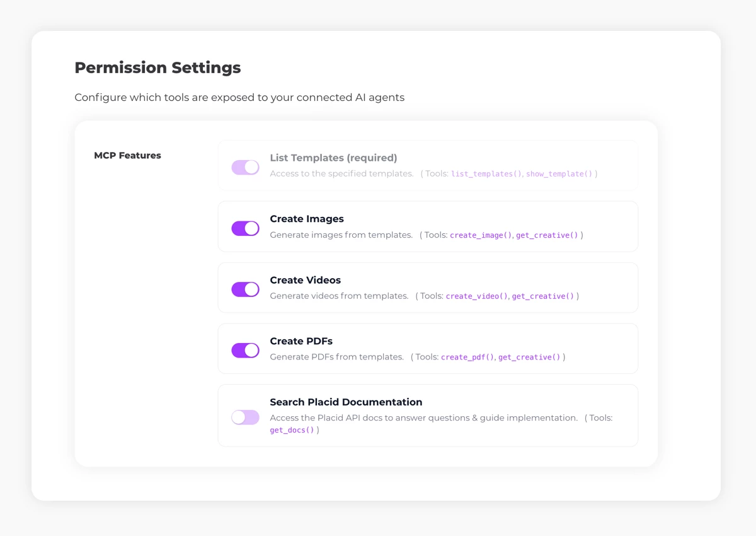Screen dimensions: 756x536
Task: Open get_creative() beside create_image()
Action: click(x=547, y=235)
